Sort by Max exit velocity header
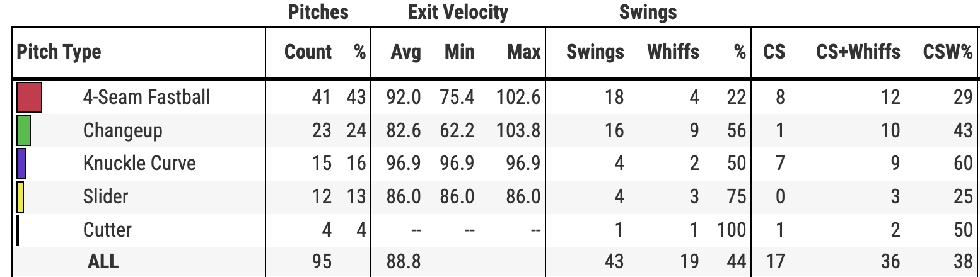 pyautogui.click(x=523, y=52)
